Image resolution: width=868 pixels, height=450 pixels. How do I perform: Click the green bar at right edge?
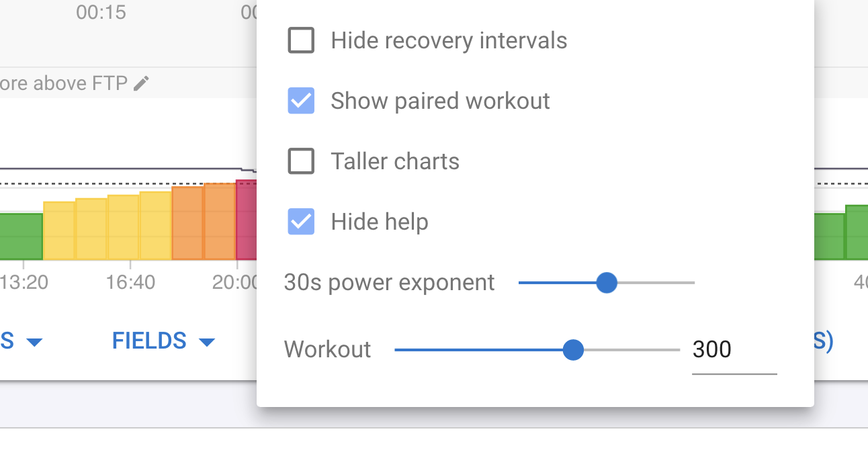[x=857, y=232]
